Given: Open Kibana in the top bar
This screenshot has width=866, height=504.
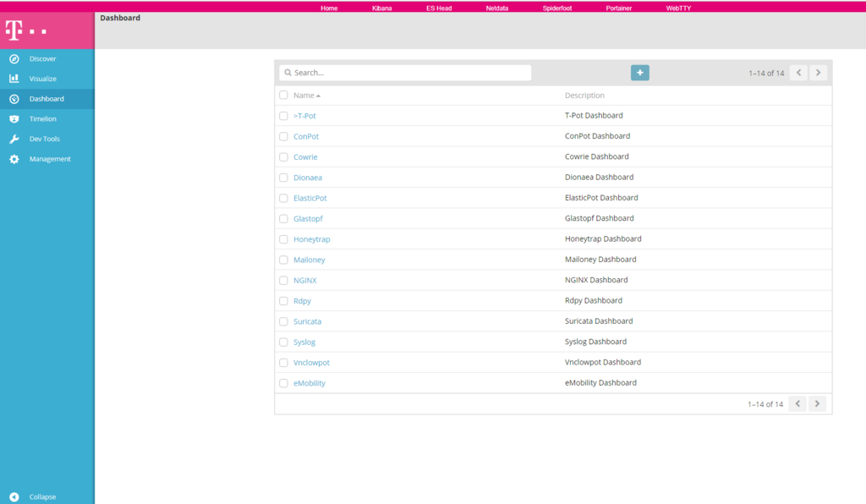Looking at the screenshot, I should click(x=381, y=8).
